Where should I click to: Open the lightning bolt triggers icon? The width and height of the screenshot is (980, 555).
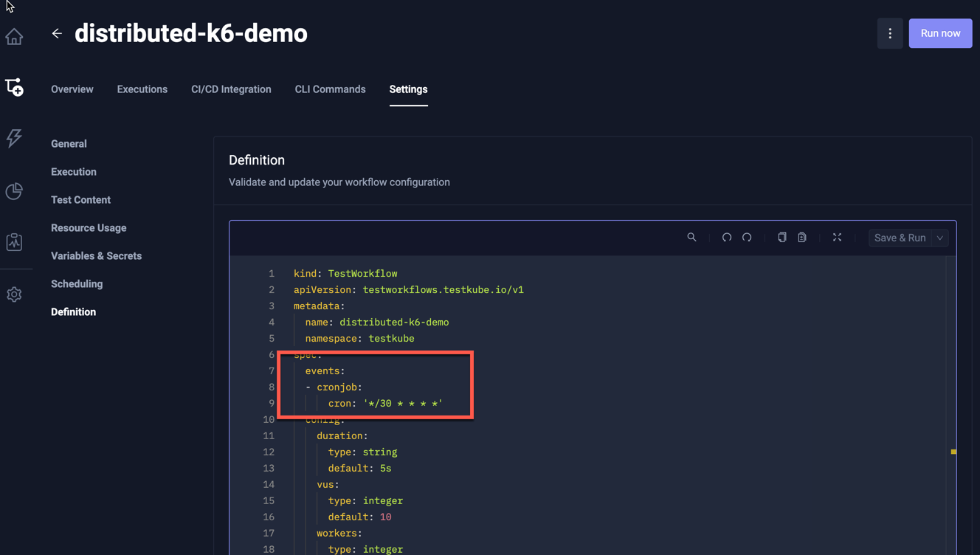[x=14, y=138]
